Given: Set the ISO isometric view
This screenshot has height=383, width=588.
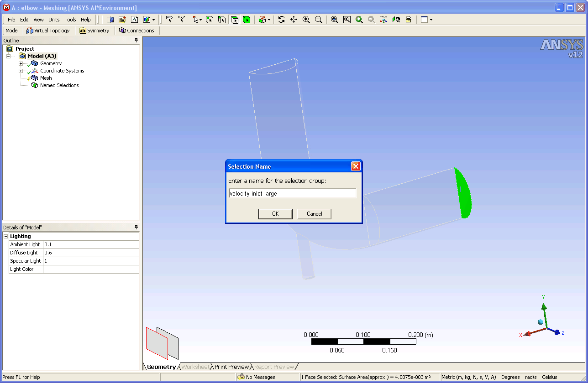Looking at the screenshot, I should [x=384, y=20].
